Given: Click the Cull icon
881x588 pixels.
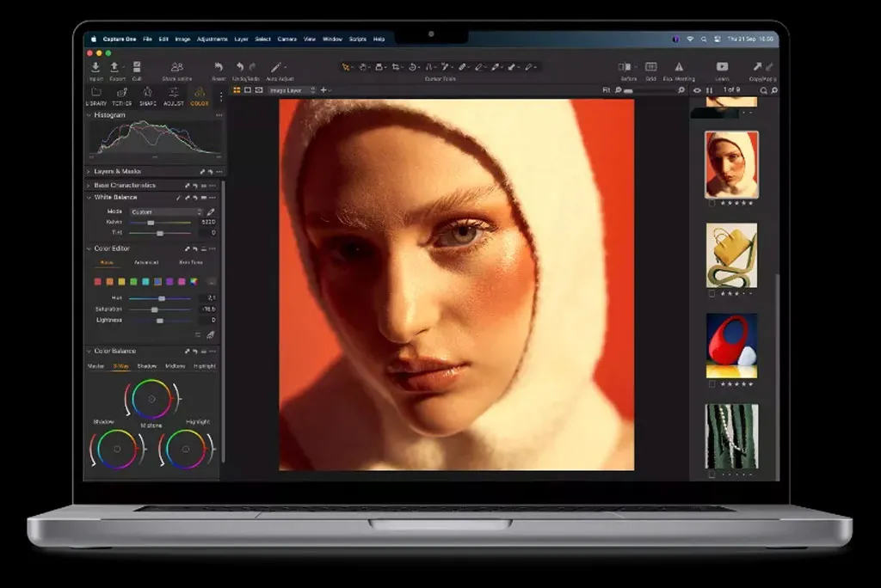Looking at the screenshot, I should 138,65.
